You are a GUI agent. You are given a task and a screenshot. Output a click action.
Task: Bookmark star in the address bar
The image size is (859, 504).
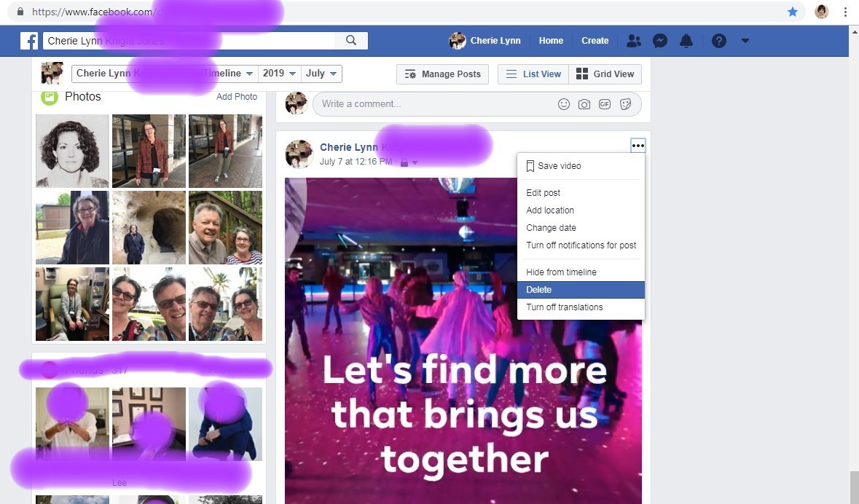(793, 12)
